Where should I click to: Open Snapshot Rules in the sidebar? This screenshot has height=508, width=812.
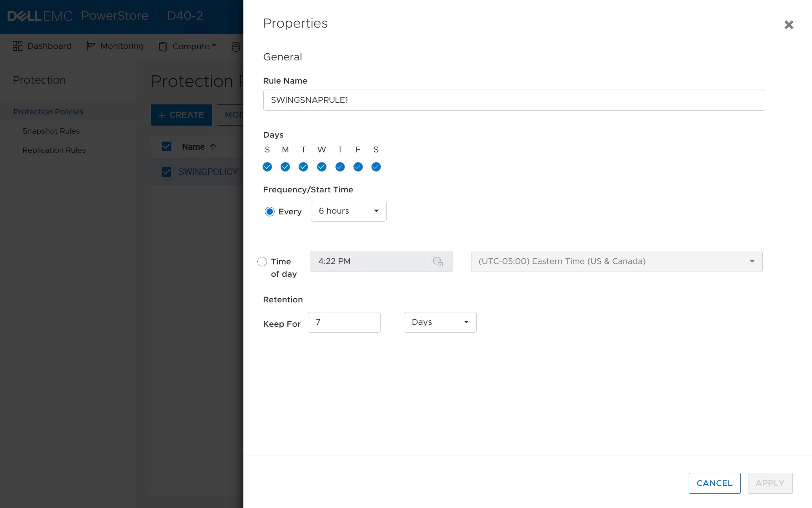click(51, 131)
